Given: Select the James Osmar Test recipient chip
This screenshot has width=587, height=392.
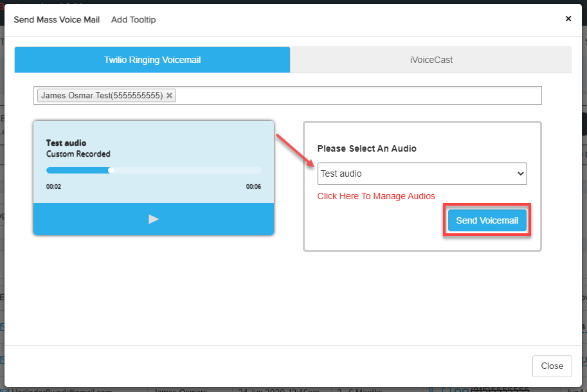Looking at the screenshot, I should 101,96.
